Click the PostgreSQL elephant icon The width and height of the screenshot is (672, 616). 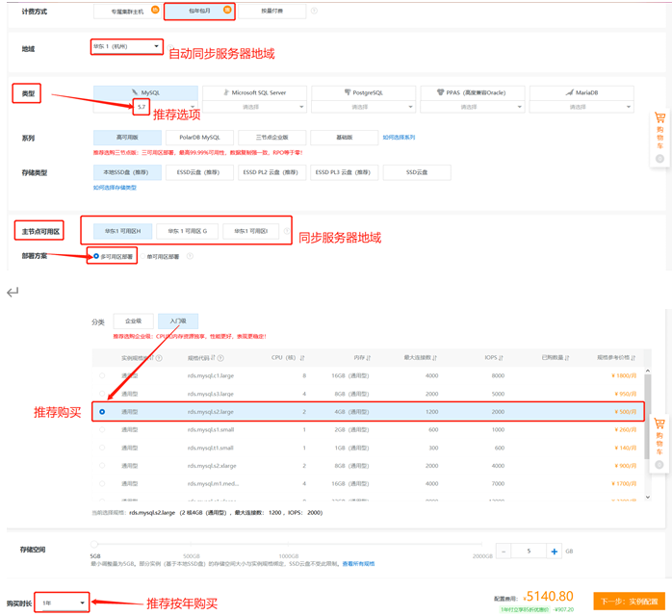[x=348, y=92]
